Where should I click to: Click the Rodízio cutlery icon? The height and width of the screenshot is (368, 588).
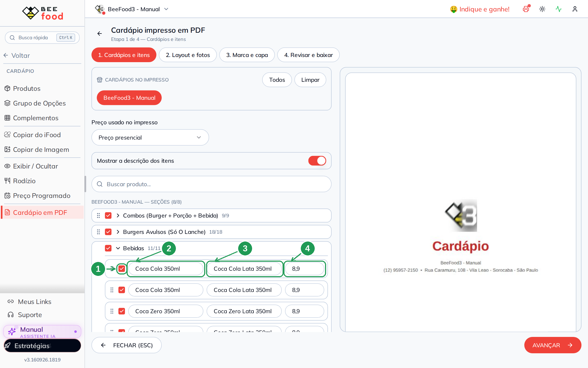7,181
